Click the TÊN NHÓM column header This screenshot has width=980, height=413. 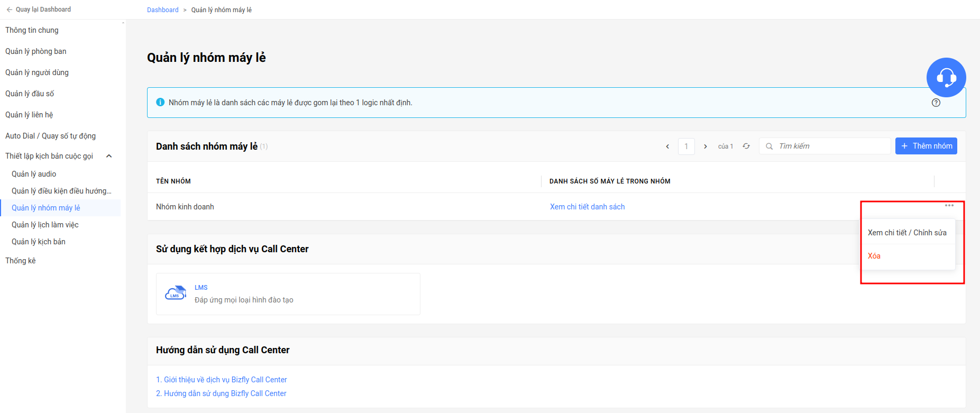point(173,181)
